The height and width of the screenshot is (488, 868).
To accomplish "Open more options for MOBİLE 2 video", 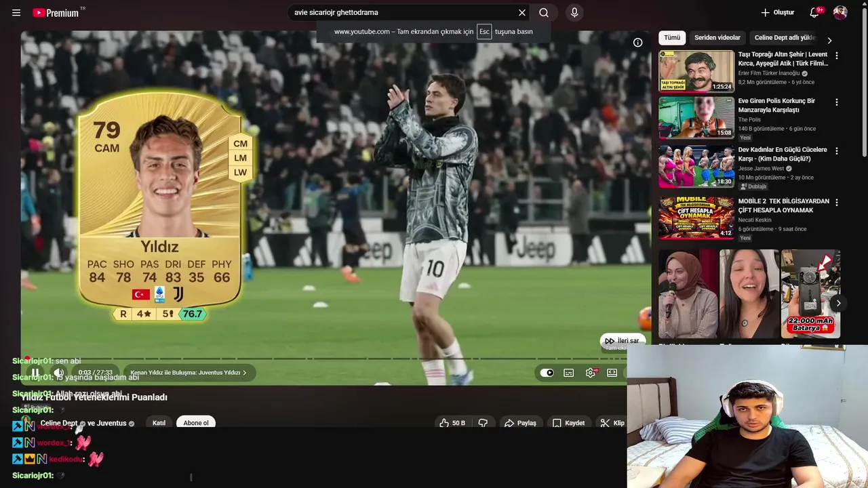I will (x=836, y=203).
